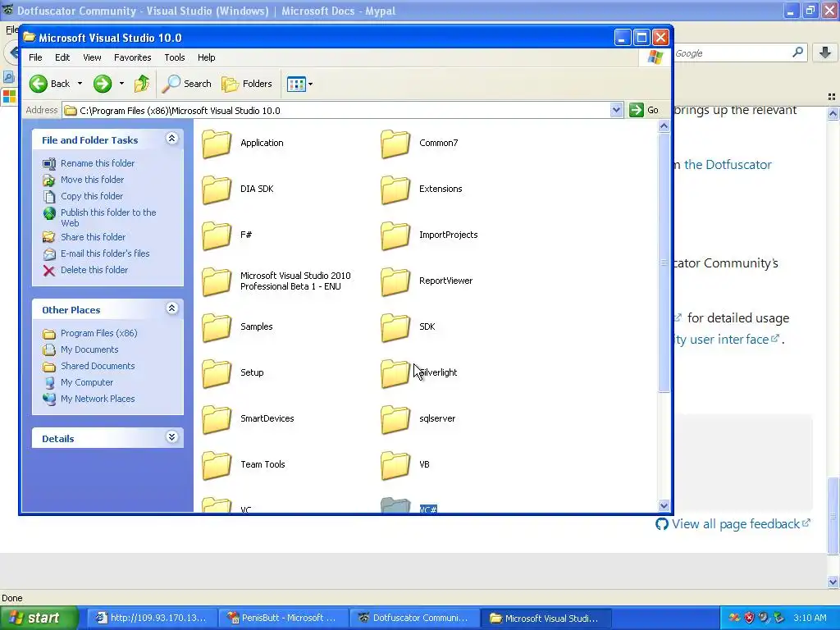Click the Windows Start button
This screenshot has width=840, height=630.
point(39,618)
